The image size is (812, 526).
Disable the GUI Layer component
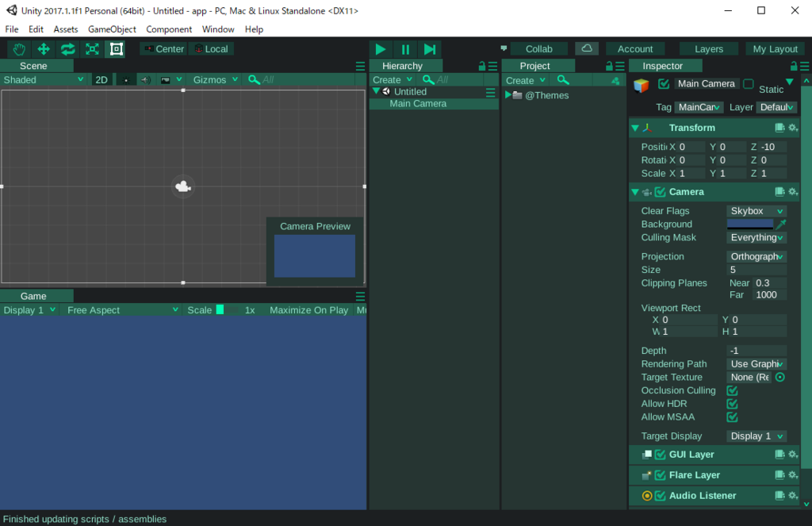[x=661, y=455]
